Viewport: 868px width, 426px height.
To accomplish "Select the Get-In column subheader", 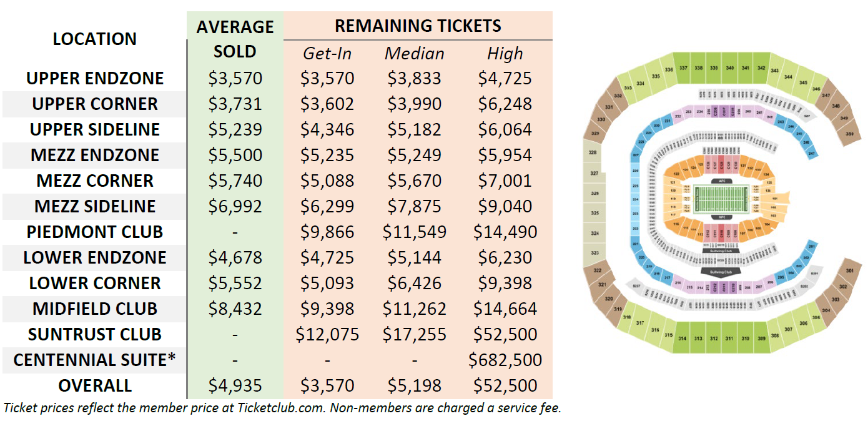I will pyautogui.click(x=327, y=54).
